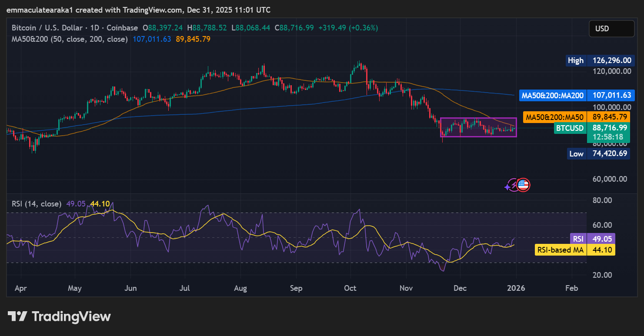Image resolution: width=644 pixels, height=336 pixels.
Task: Select the purple rectangle drawing on chart
Action: pos(478,118)
